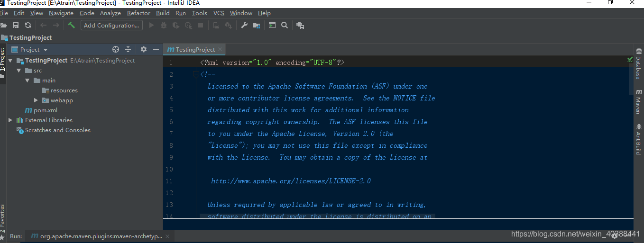Click the xml declaration text on line 1
644x243 pixels.
point(272,63)
